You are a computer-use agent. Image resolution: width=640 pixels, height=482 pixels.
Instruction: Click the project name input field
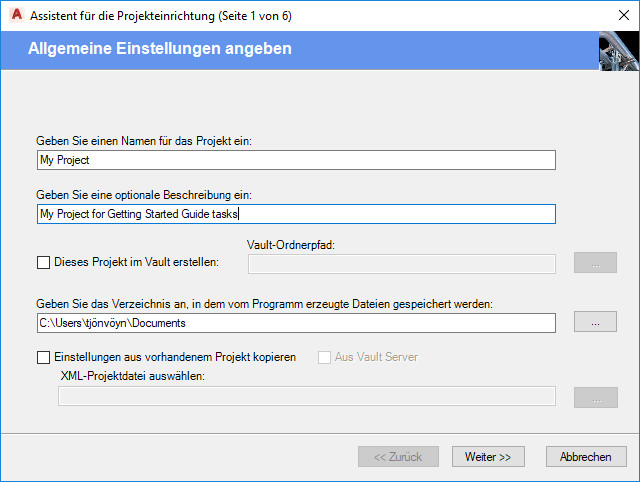[x=295, y=160]
